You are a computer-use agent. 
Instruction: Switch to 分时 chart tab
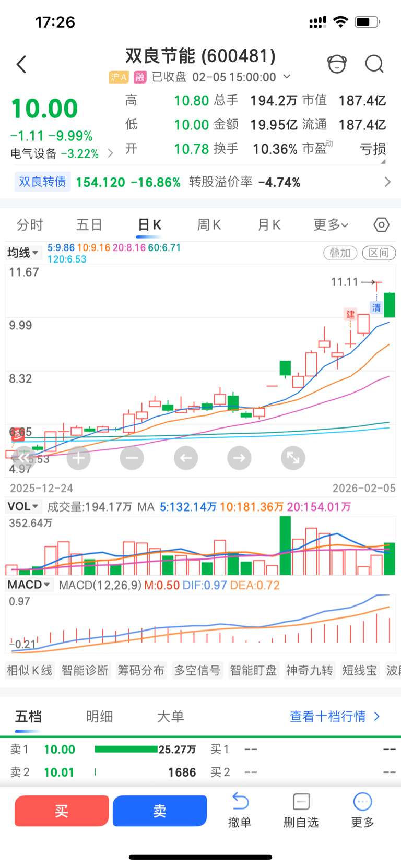[30, 225]
